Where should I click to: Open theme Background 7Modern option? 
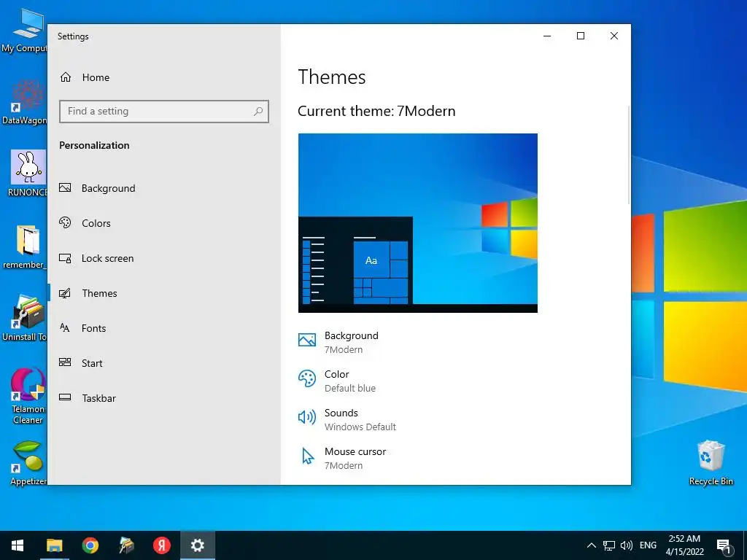point(338,342)
